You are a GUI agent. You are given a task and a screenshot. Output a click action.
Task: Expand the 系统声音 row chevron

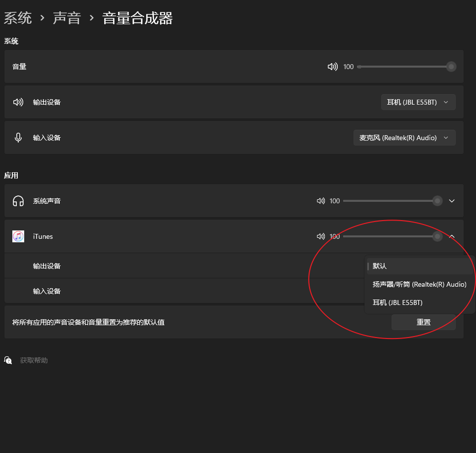point(452,201)
